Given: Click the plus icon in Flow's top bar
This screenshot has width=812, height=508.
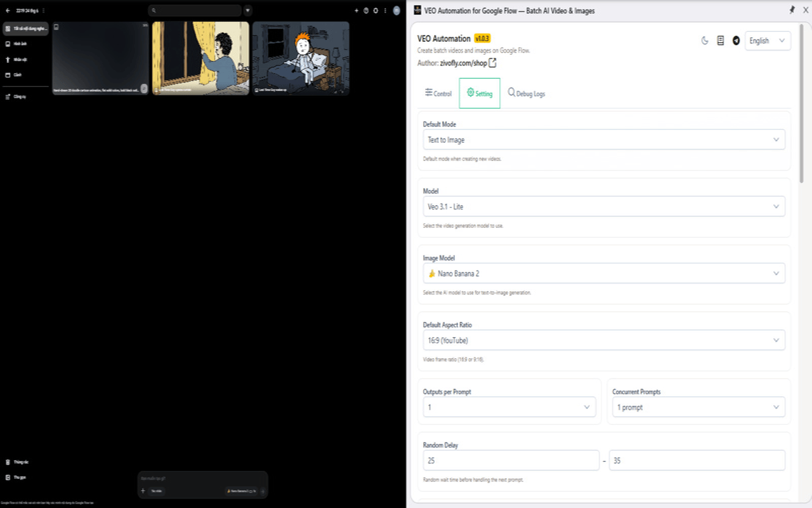Looking at the screenshot, I should (x=357, y=11).
